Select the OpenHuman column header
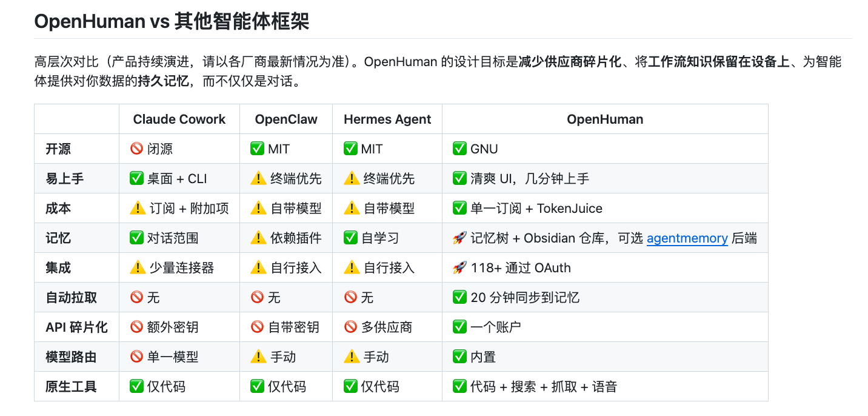Viewport: 868px width, 416px height. click(x=605, y=119)
